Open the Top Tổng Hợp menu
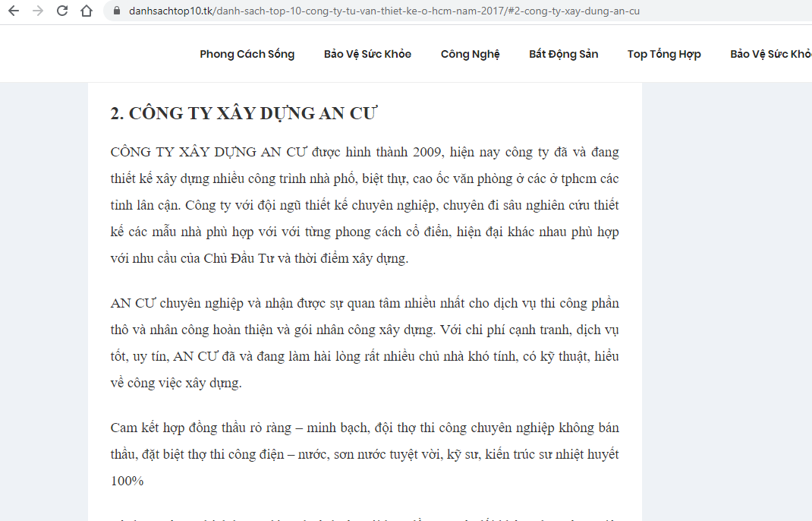This screenshot has width=812, height=521. pos(663,54)
